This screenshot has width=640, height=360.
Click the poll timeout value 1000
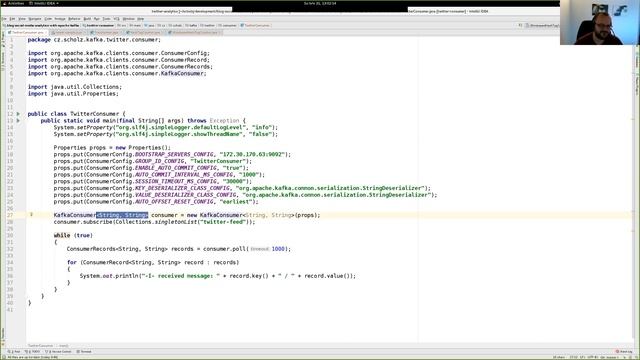[x=278, y=249]
